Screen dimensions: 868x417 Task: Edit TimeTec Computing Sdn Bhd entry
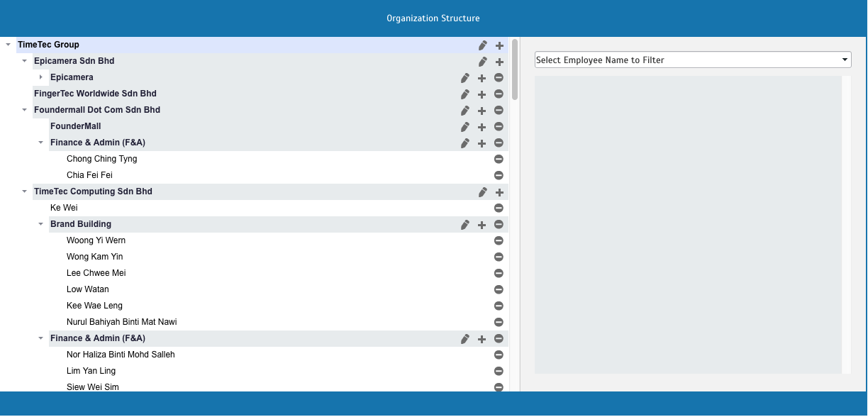point(483,192)
